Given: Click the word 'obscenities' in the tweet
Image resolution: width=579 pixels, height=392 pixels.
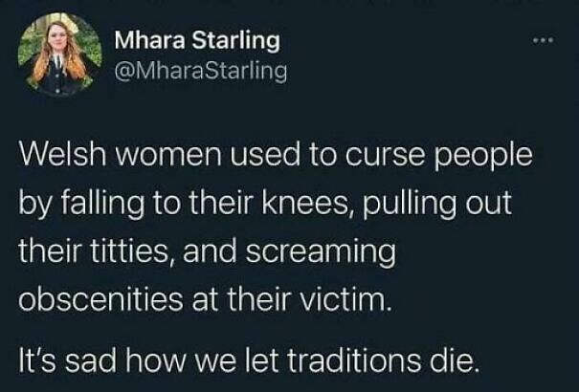Looking at the screenshot, I should point(100,300).
